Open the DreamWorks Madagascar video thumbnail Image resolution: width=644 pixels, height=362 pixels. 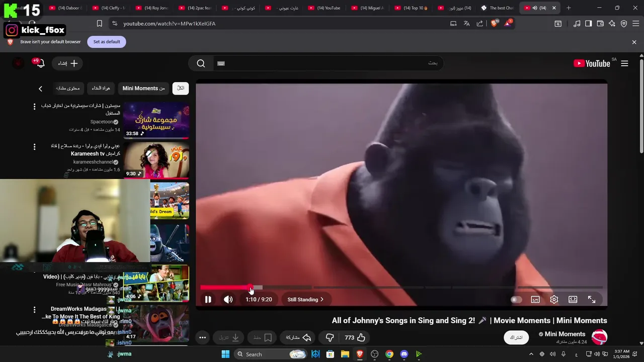click(x=156, y=324)
